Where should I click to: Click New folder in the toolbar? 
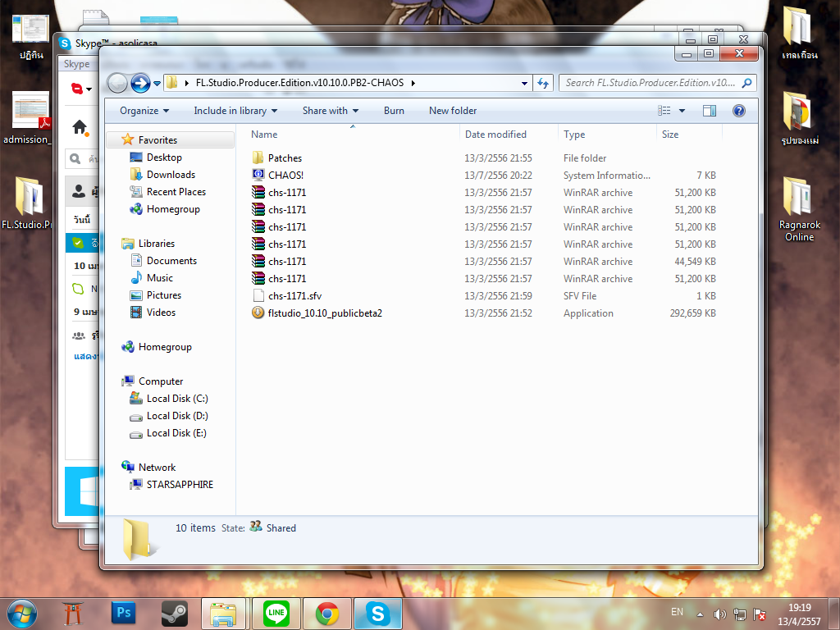(453, 111)
